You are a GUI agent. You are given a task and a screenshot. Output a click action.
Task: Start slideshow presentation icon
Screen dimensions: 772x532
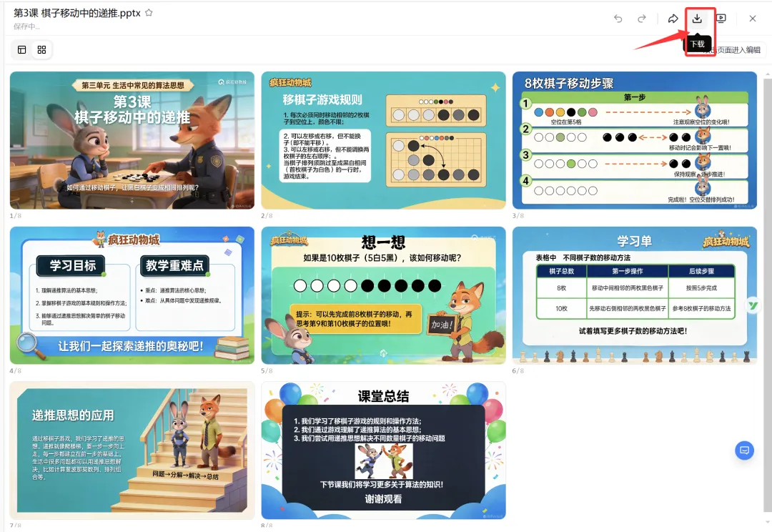[x=721, y=19]
